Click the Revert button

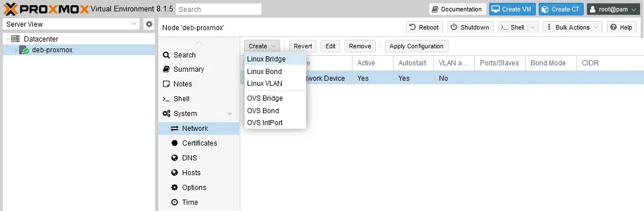tap(303, 46)
